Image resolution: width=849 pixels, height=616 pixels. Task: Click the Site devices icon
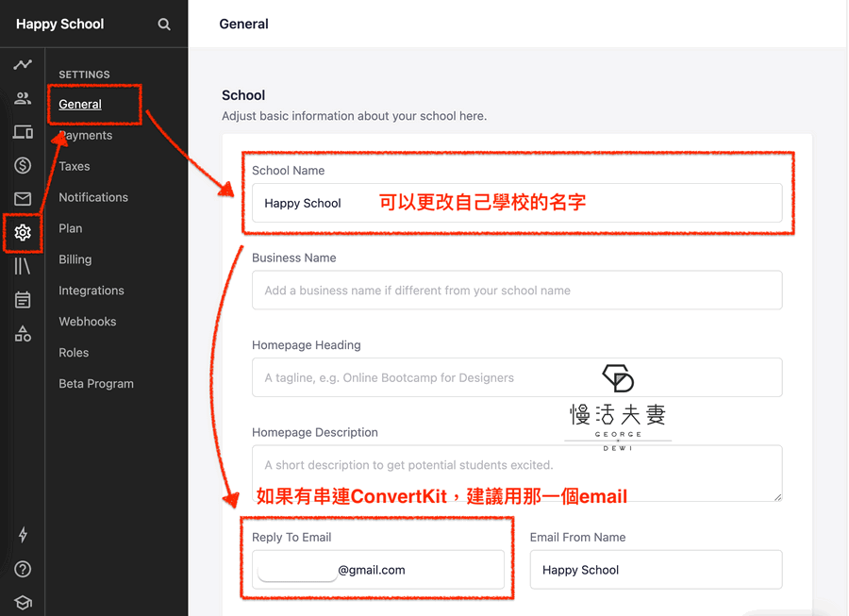pos(23,132)
